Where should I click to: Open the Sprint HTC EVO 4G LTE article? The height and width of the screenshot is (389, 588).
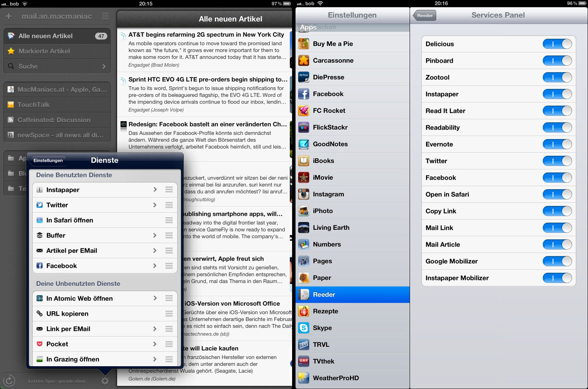pos(205,95)
